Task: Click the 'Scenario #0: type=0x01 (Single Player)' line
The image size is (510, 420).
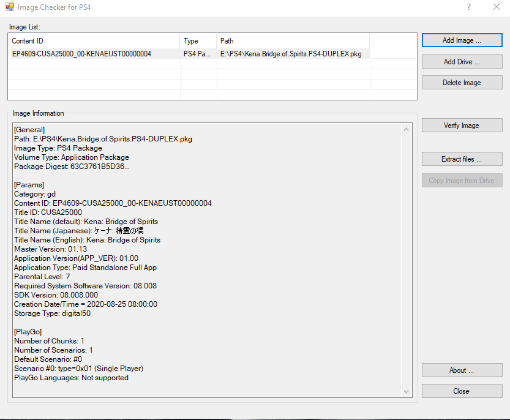Action: click(x=79, y=369)
